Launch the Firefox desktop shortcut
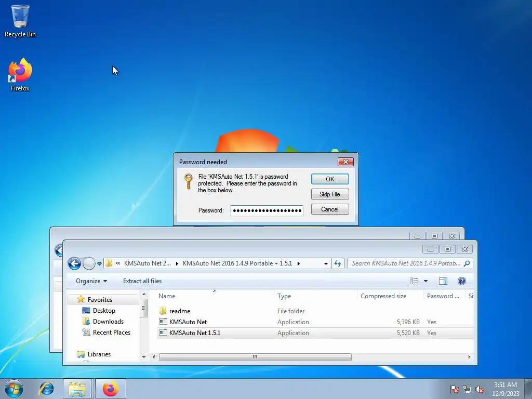The image size is (532, 399). pyautogui.click(x=20, y=75)
